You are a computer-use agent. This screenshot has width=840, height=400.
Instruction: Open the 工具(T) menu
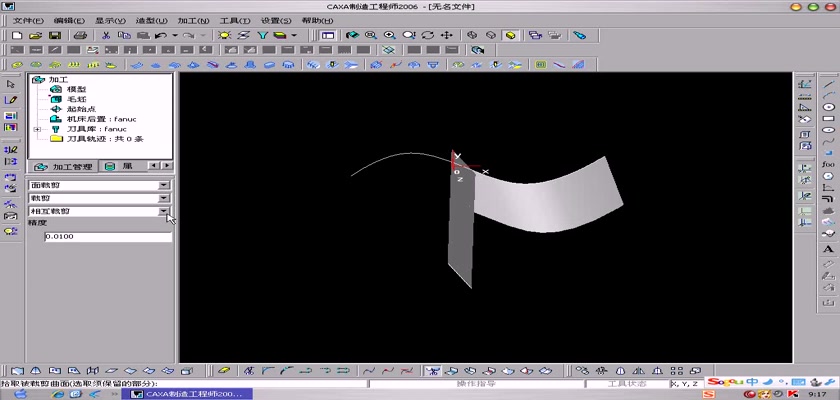[235, 20]
